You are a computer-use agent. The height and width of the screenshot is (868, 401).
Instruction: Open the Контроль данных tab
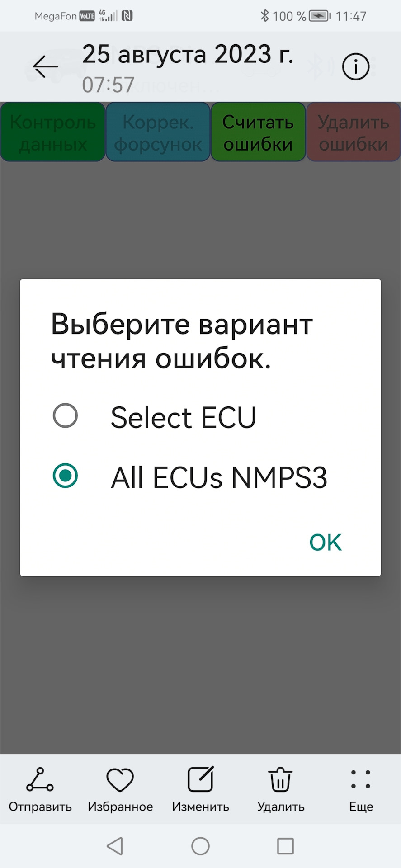tap(52, 132)
